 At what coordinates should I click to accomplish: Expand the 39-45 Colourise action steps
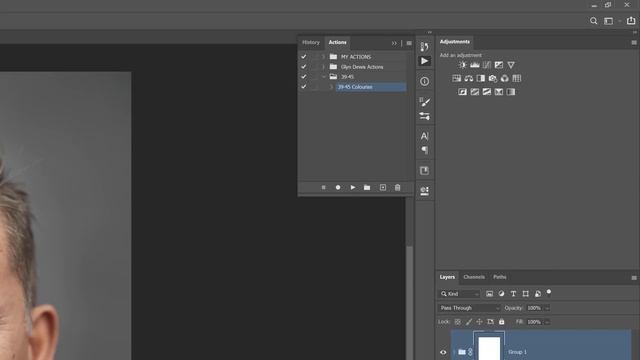click(x=331, y=87)
